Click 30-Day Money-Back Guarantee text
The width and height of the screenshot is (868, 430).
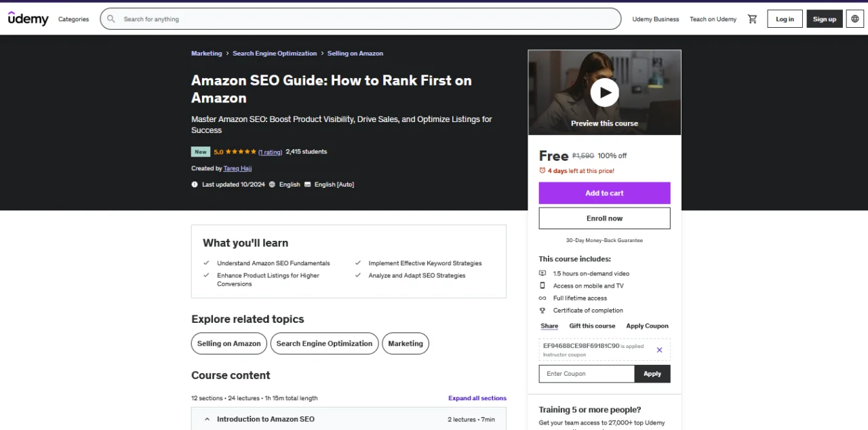pyautogui.click(x=605, y=240)
